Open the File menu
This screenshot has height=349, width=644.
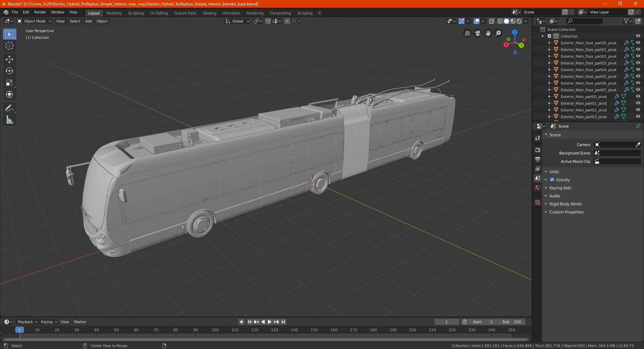coord(15,12)
